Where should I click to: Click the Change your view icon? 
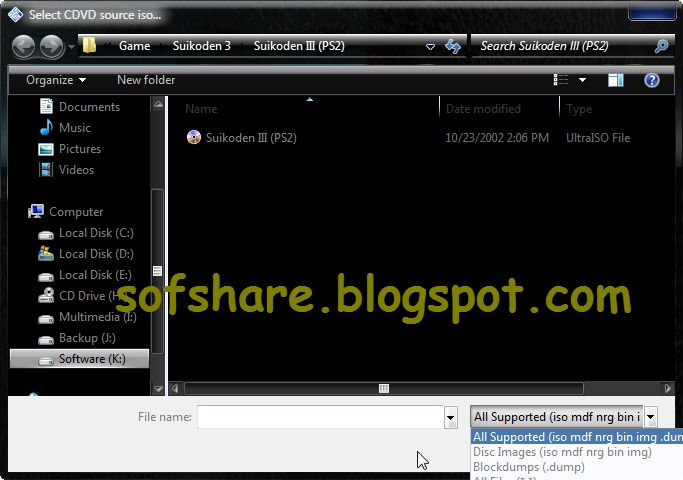click(x=561, y=80)
